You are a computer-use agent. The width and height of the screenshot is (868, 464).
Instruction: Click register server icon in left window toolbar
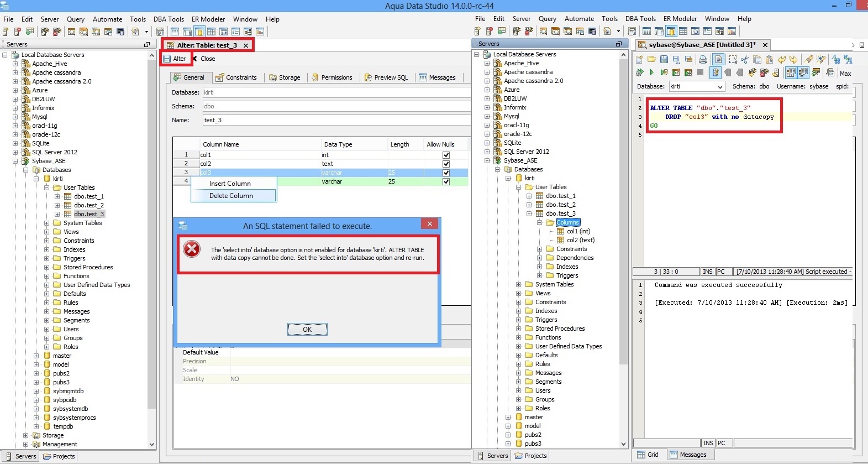(6, 32)
